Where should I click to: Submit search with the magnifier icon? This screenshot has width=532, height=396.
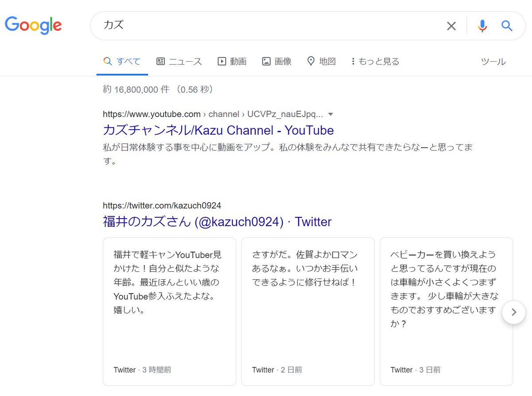click(x=507, y=26)
